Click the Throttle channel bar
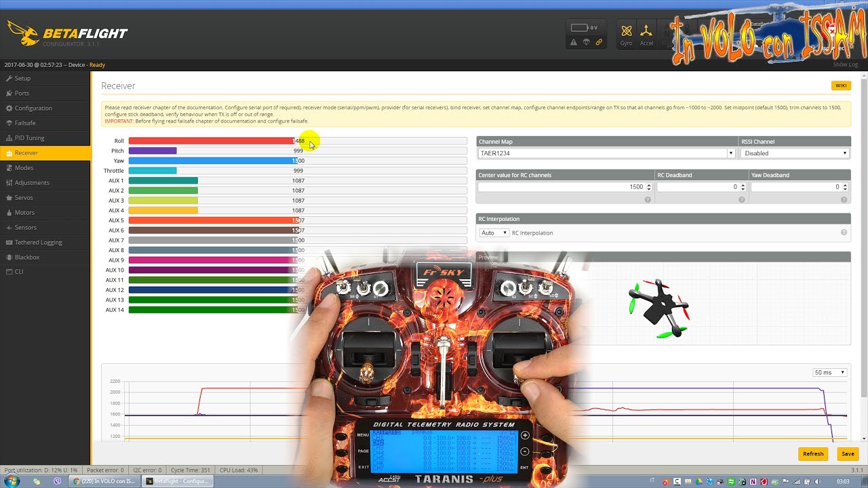 pyautogui.click(x=298, y=171)
